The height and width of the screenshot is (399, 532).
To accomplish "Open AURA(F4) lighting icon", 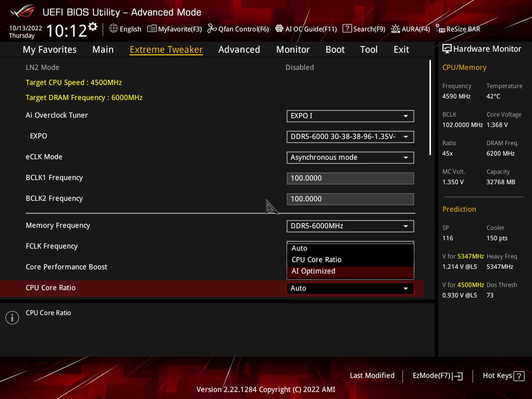I will pyautogui.click(x=395, y=29).
